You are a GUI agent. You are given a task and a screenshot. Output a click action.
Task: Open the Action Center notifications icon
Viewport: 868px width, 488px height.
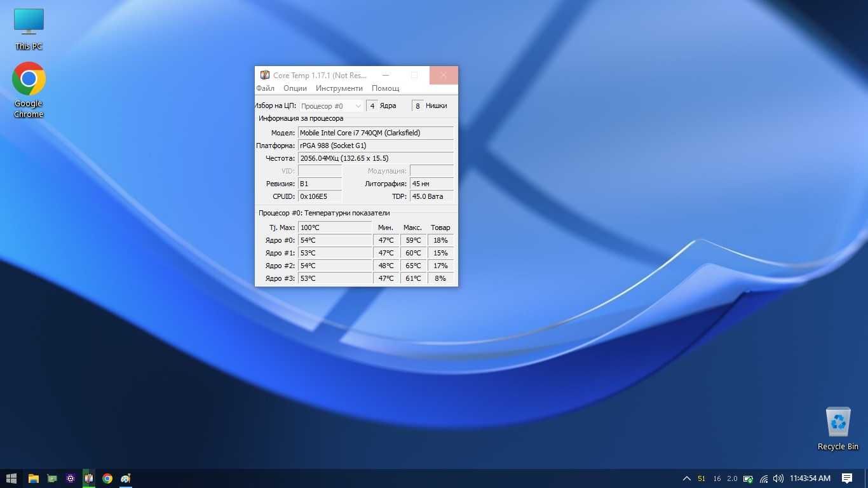pos(847,478)
